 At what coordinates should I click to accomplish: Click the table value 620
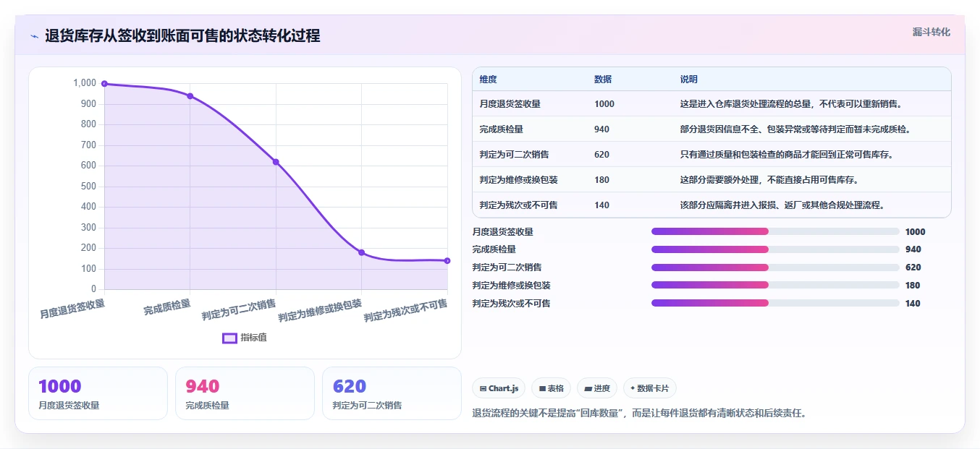(x=602, y=155)
